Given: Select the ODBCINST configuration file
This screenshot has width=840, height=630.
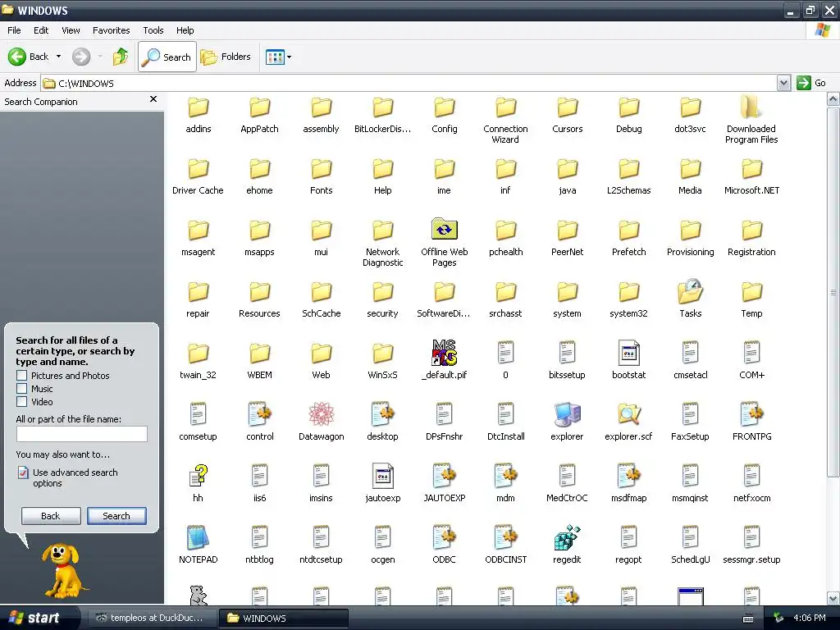Looking at the screenshot, I should point(505,537).
